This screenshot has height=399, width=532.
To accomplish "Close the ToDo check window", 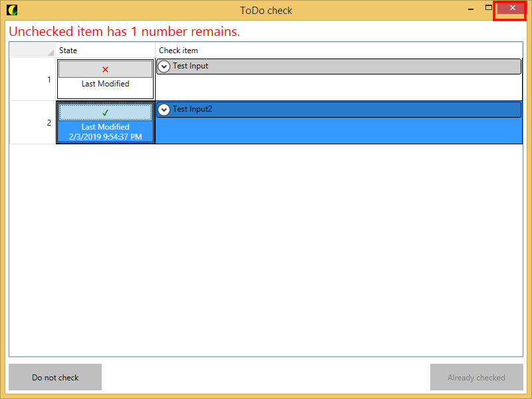I will [x=511, y=8].
